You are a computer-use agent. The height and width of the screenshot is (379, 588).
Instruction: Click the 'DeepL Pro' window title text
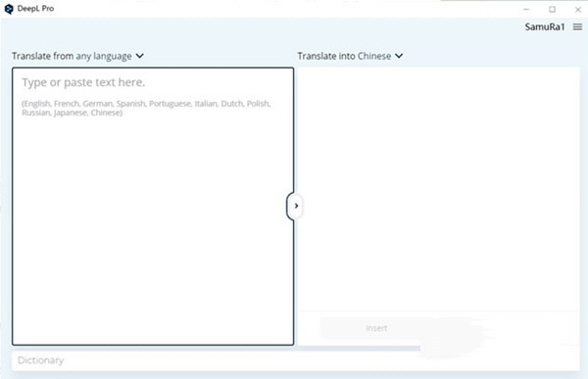pyautogui.click(x=35, y=9)
